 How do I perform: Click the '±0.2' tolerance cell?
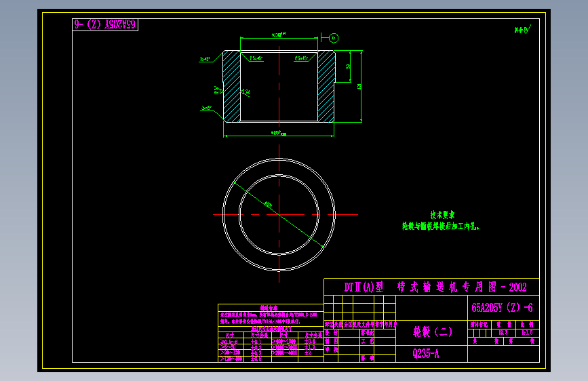(257, 347)
